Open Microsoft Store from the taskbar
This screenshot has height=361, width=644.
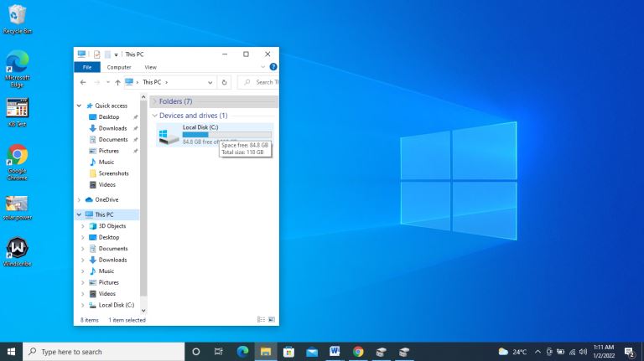click(288, 352)
